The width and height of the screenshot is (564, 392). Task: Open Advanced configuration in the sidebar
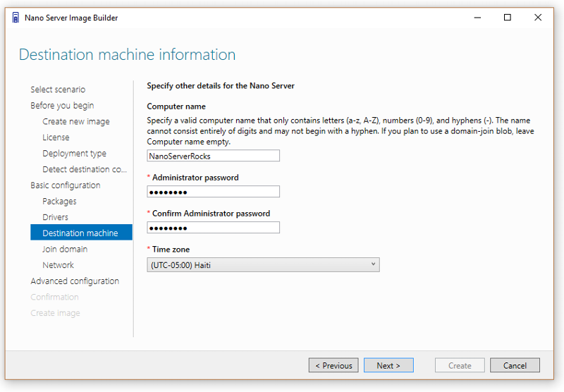75,281
